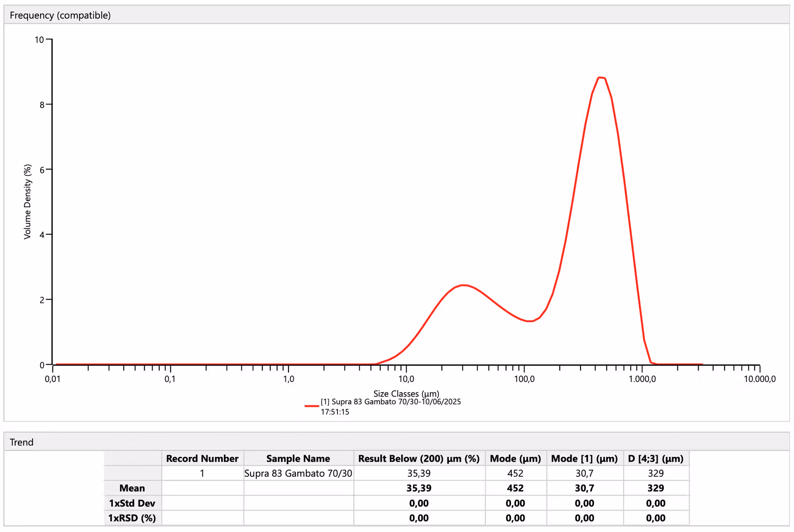Select the Supra 83 Gambato legend entry text
This screenshot has height=532, width=794.
coord(391,402)
